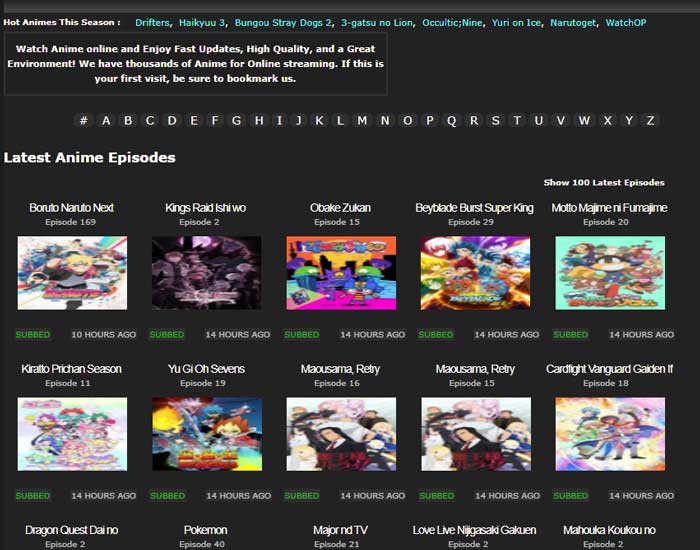The width and height of the screenshot is (700, 550).
Task: Click Kiratto Prichan Season title
Action: click(71, 369)
